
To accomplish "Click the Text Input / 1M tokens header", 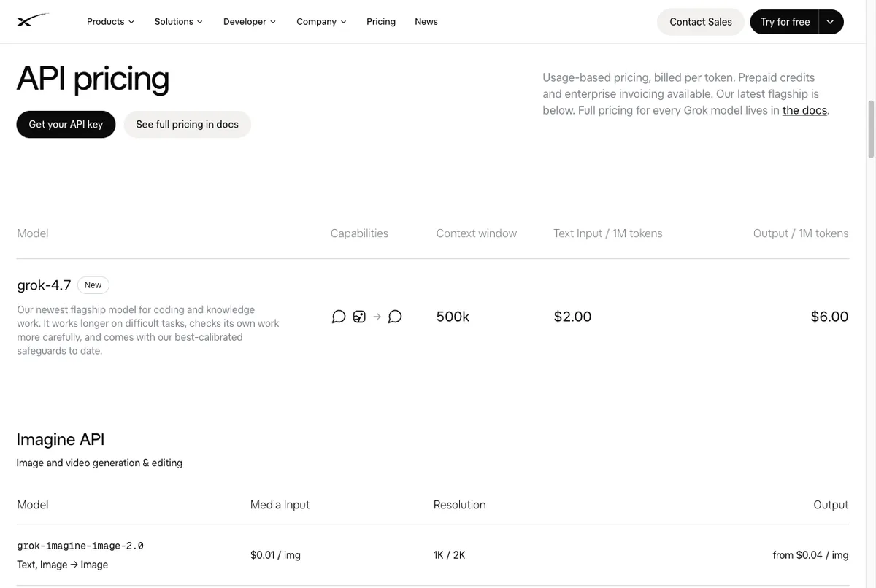I will pos(608,233).
